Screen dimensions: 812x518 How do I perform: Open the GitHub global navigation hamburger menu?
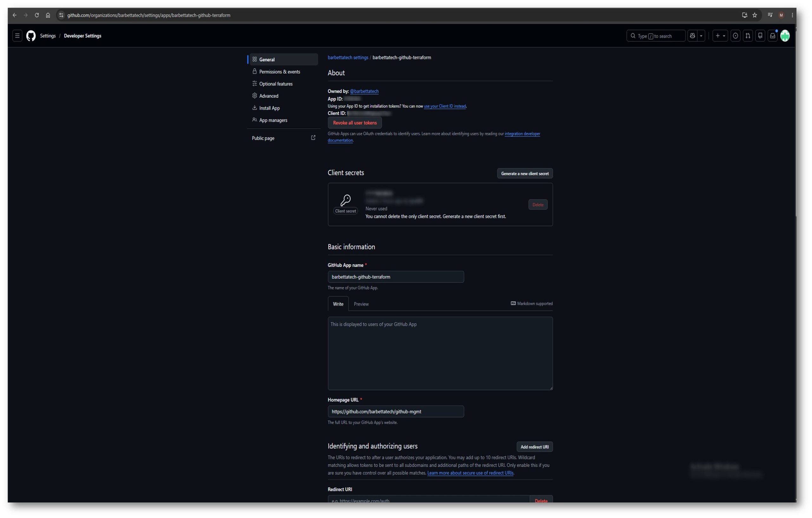(17, 36)
